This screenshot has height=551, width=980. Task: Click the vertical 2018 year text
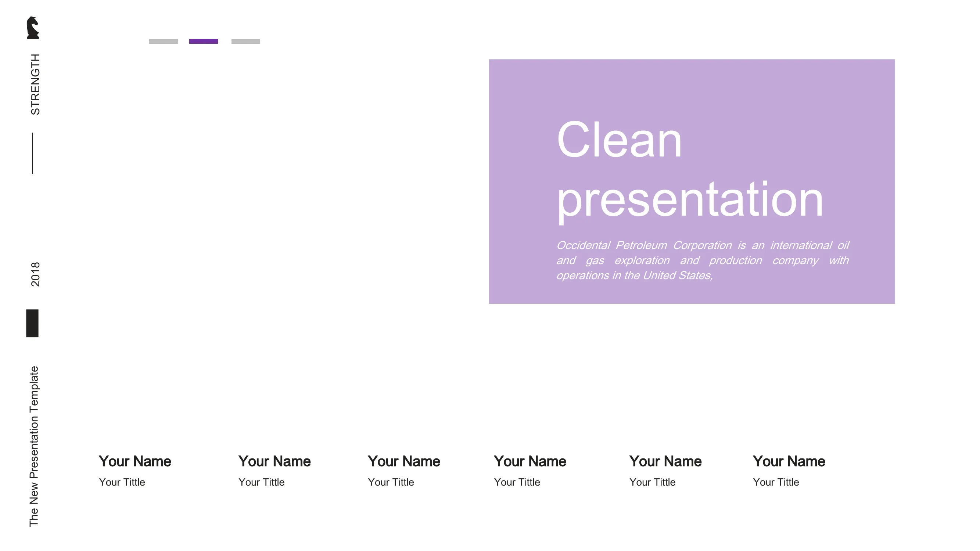point(35,274)
